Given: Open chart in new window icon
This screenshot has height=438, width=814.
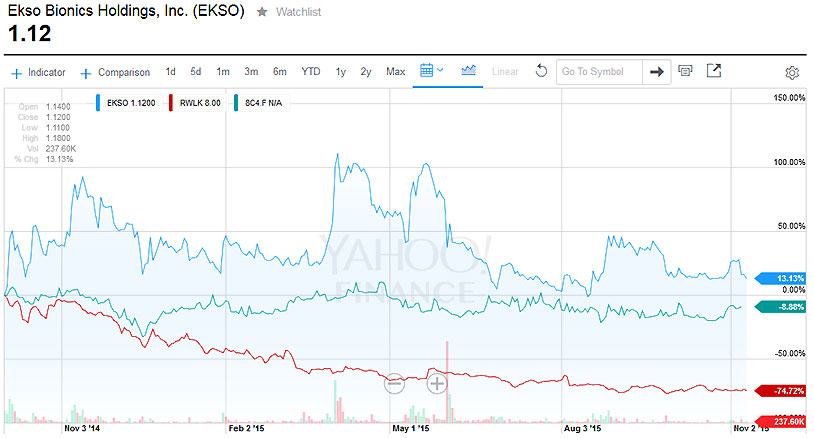Looking at the screenshot, I should point(713,72).
